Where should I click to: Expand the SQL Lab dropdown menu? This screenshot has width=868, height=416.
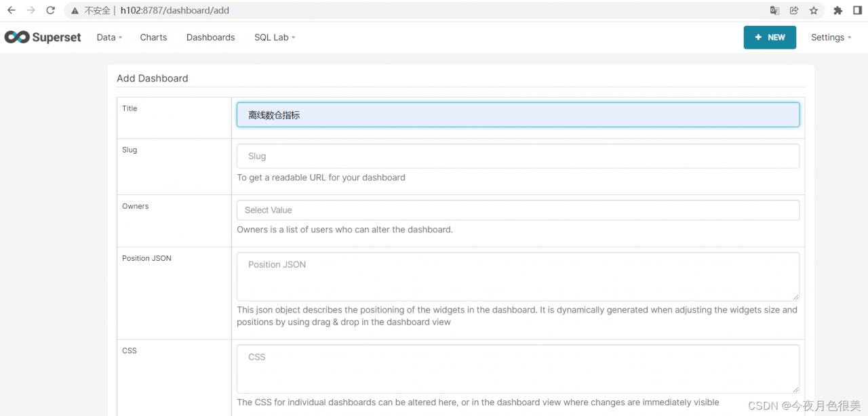point(275,37)
